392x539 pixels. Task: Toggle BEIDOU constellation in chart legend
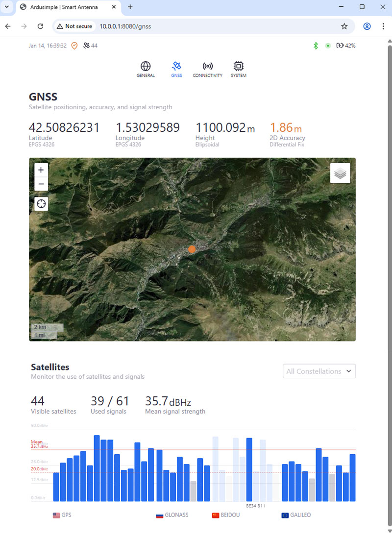[226, 515]
